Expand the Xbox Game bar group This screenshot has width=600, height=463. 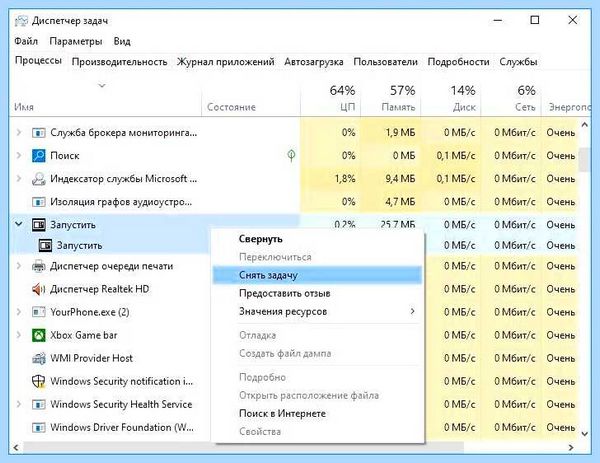point(18,335)
